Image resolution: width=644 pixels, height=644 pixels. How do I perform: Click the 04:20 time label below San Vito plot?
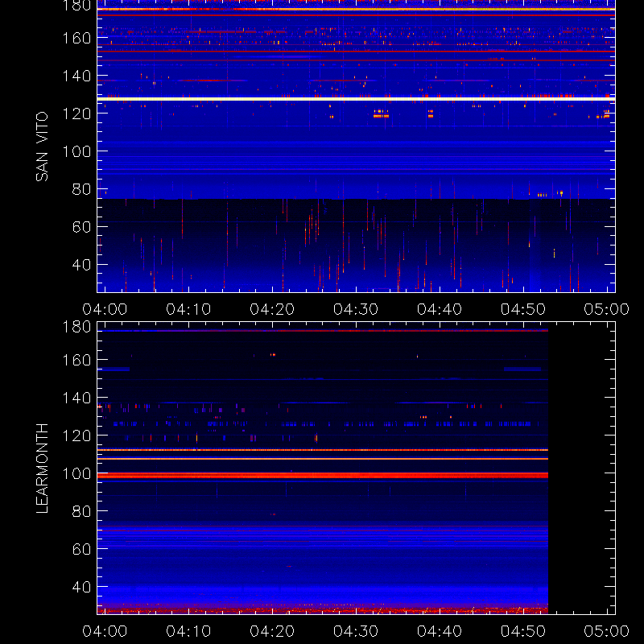pos(272,309)
